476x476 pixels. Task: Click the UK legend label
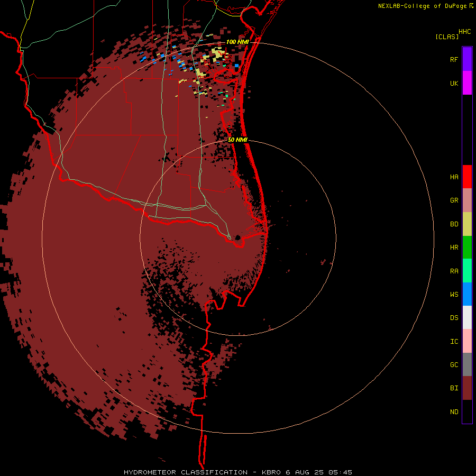coord(454,83)
